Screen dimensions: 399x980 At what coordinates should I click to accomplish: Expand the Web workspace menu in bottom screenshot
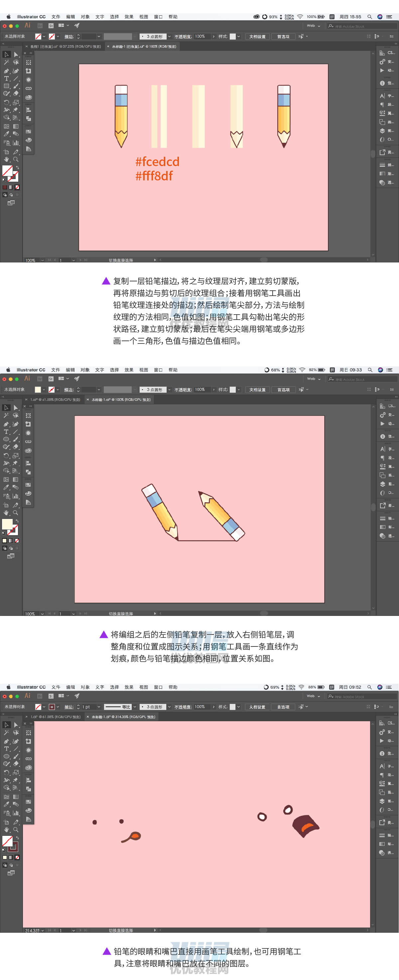tap(313, 696)
